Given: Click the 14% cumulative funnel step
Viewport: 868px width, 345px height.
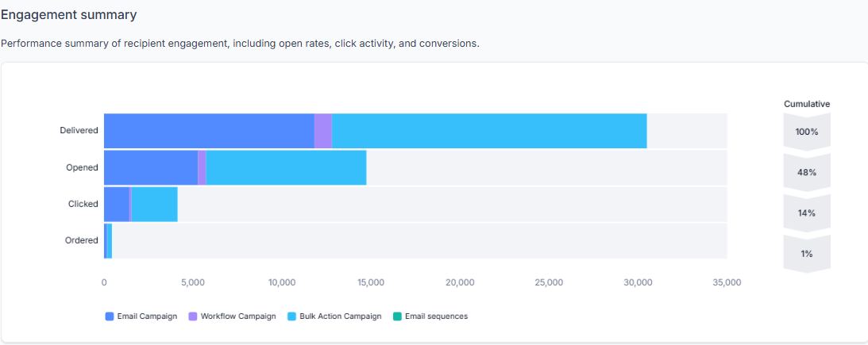Looking at the screenshot, I should [807, 213].
